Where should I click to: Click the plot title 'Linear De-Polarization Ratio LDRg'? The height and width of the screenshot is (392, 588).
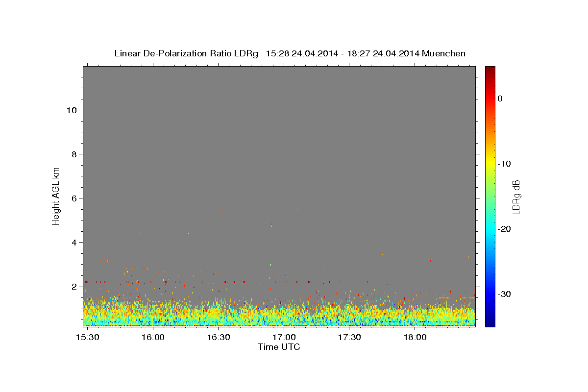point(186,53)
